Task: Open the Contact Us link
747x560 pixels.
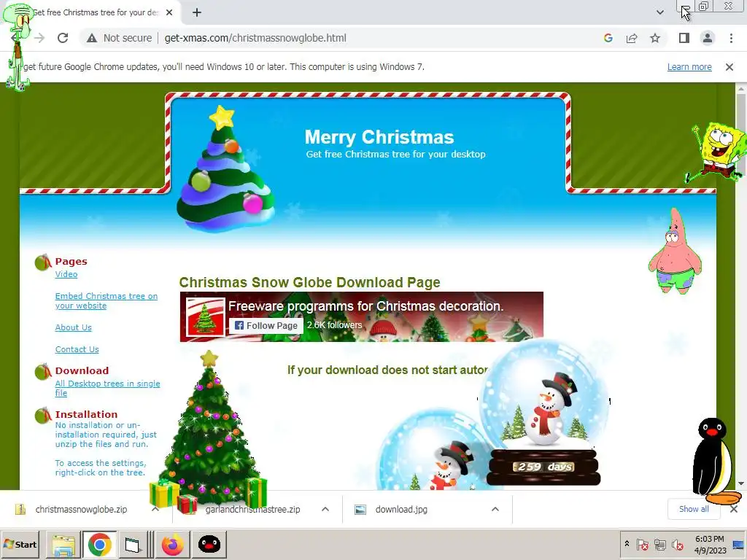Action: point(77,349)
